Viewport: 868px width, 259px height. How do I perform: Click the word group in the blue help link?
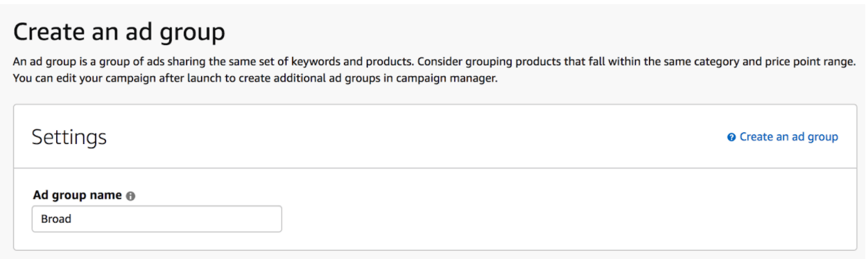pos(823,138)
